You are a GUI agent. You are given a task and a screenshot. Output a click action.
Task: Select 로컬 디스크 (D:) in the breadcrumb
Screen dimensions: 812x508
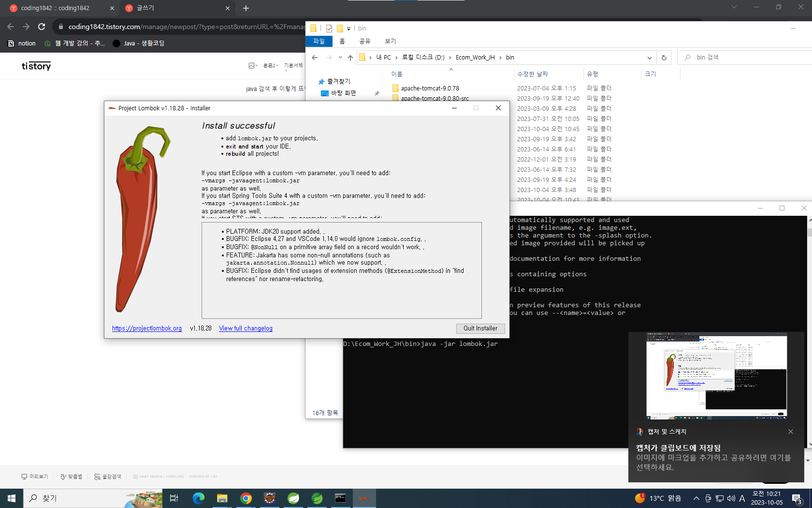423,58
